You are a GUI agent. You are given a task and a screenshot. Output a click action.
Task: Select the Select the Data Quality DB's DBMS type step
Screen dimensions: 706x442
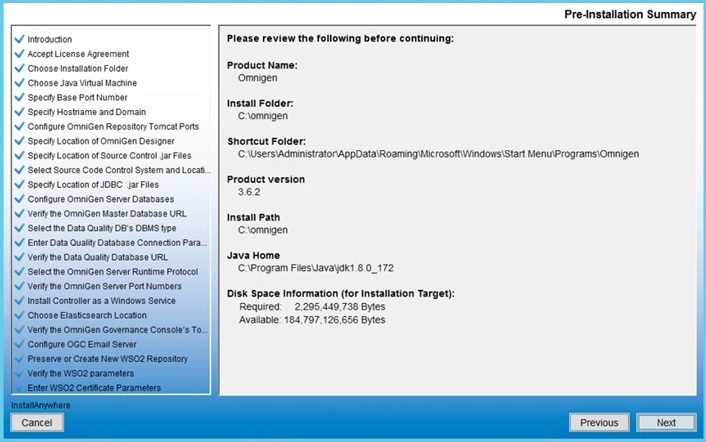[x=102, y=228]
